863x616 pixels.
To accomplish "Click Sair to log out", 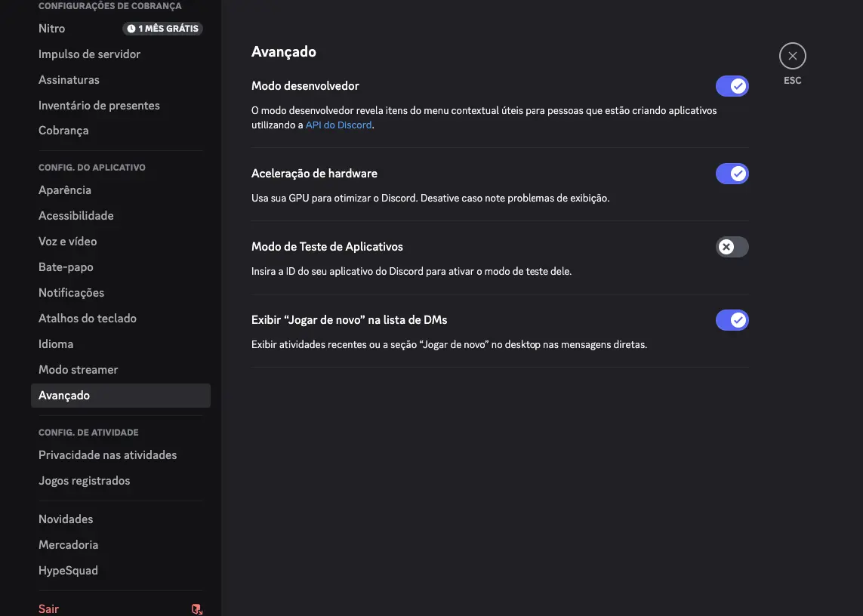I will (x=48, y=608).
